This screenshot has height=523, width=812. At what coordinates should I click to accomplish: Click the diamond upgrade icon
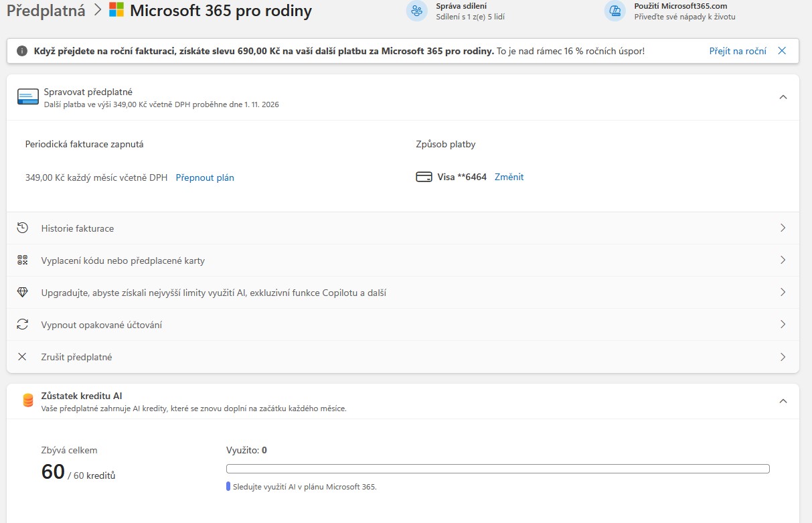tap(23, 293)
